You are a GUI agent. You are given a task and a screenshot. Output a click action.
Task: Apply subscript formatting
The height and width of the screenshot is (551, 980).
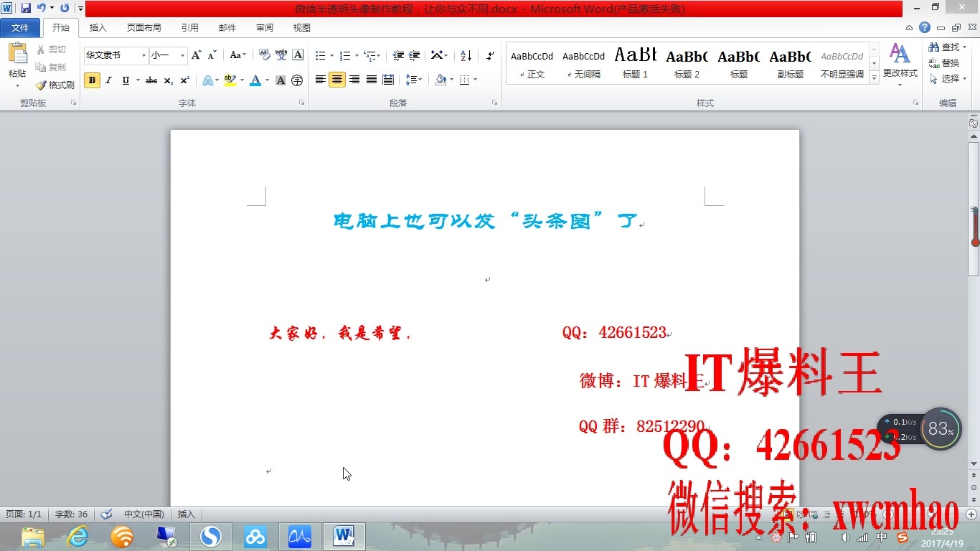[168, 80]
